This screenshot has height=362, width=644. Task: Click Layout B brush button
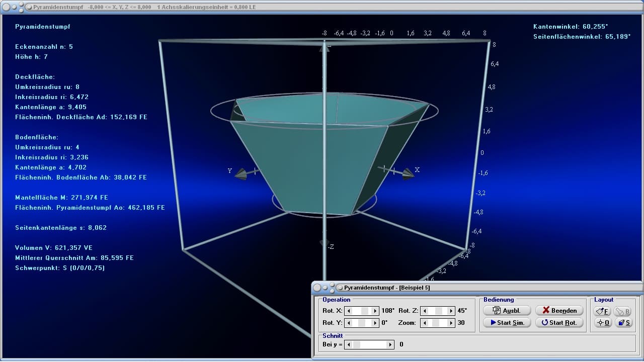pos(623,311)
